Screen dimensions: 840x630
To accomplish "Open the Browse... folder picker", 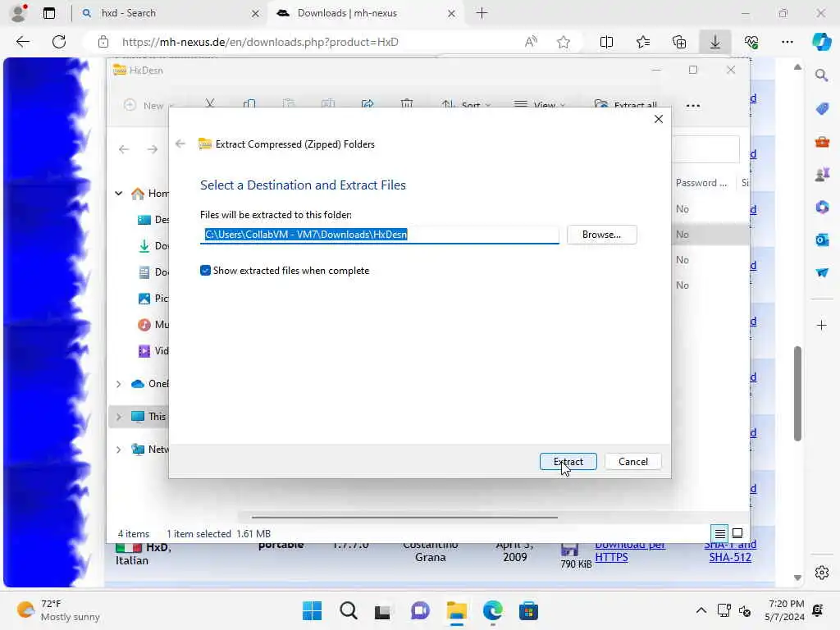I will pos(601,235).
